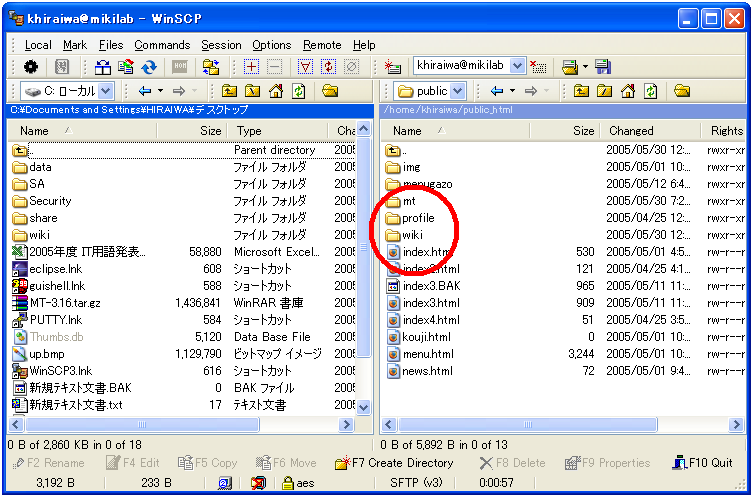Select remote file news.html

point(419,371)
